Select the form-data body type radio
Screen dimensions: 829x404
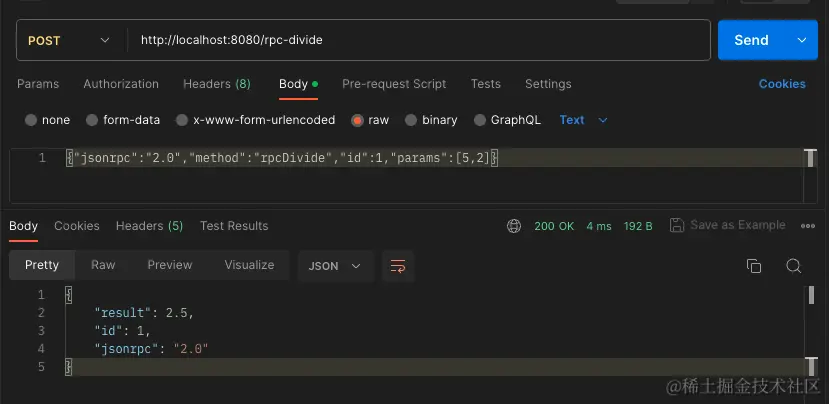pos(92,120)
